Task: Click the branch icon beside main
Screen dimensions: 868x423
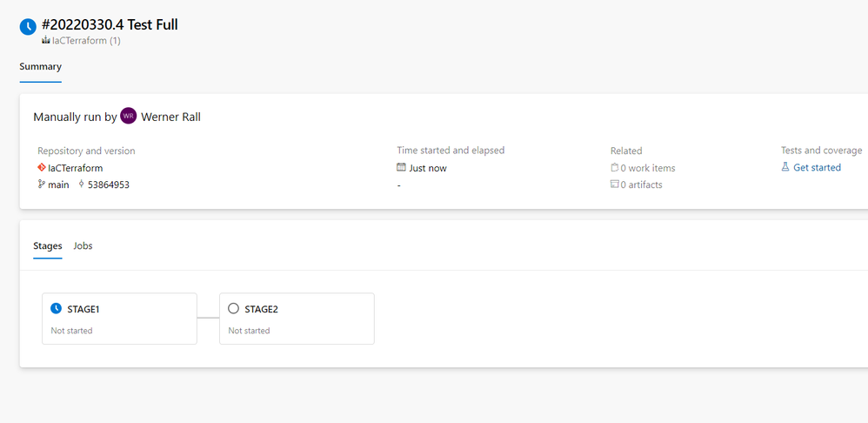Action: point(42,185)
